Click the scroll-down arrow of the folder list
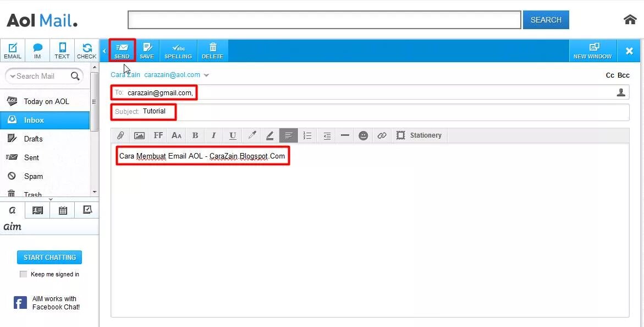 point(95,192)
